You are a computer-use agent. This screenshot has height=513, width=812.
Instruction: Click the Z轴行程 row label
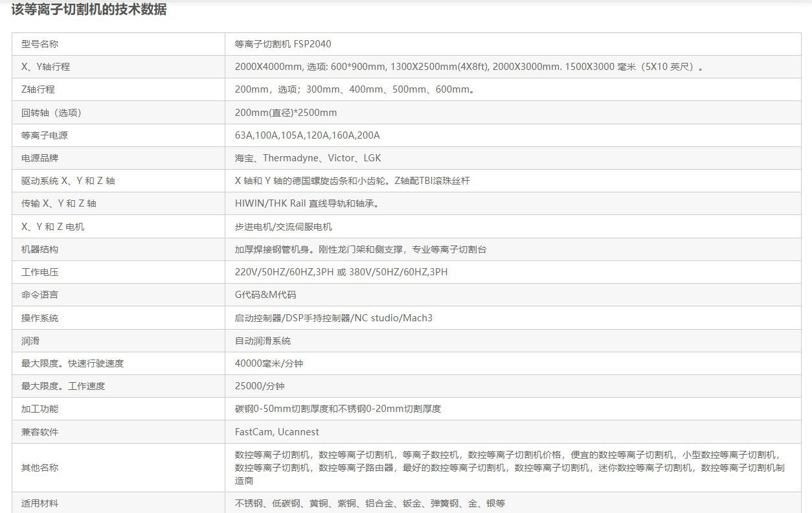(x=38, y=89)
